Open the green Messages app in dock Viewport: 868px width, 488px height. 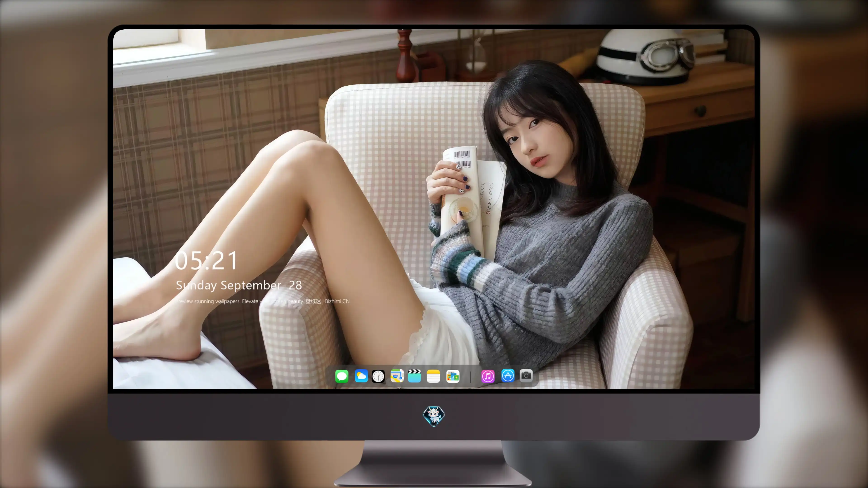point(342,376)
